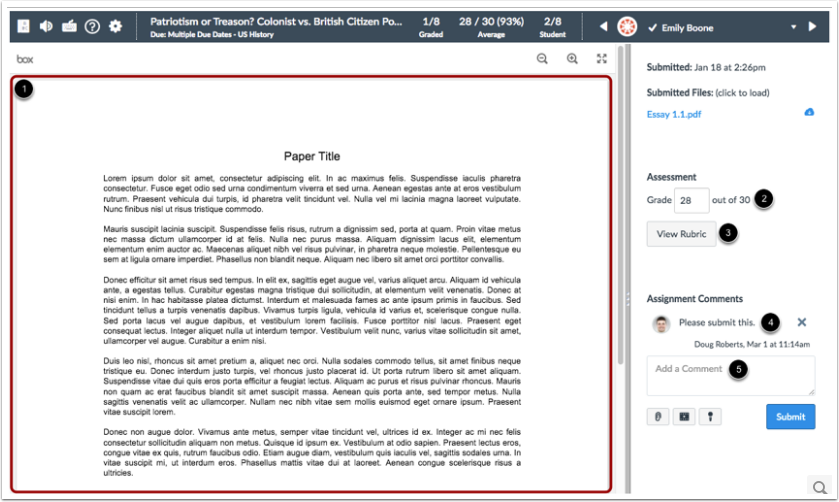839x502 pixels.
Task: Go to next student arrow
Action: (x=812, y=26)
